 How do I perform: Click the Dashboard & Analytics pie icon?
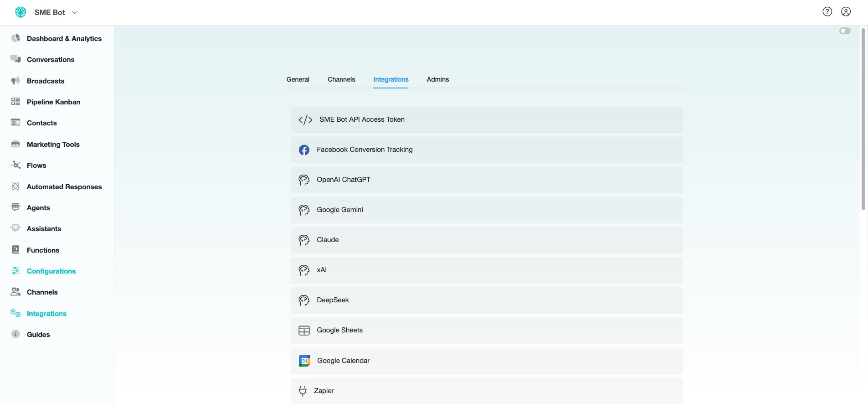(15, 38)
